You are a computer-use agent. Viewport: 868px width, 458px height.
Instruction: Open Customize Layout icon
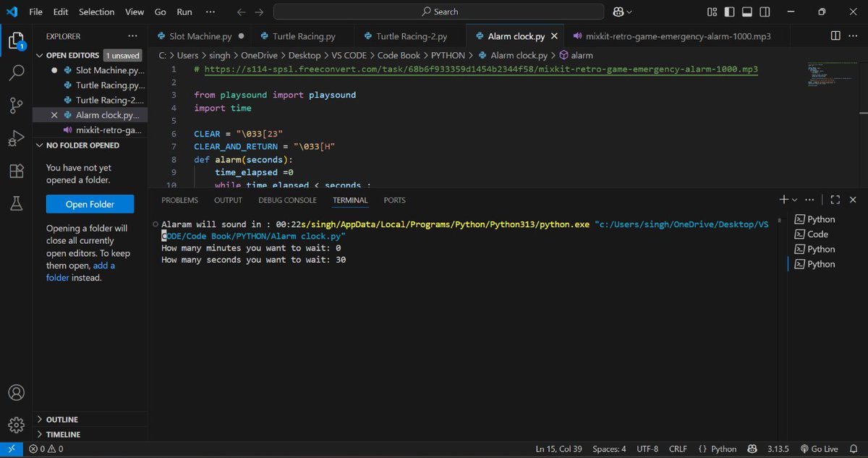tap(712, 12)
